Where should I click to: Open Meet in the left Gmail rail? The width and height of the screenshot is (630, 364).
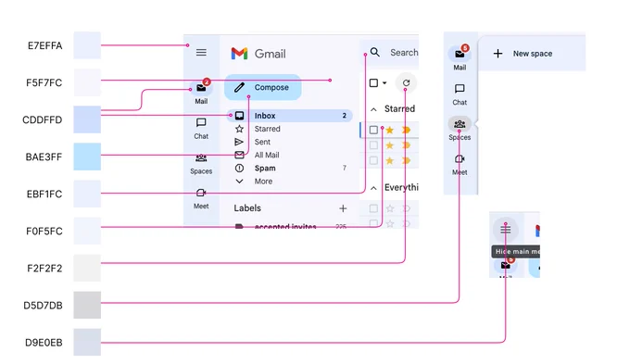(x=201, y=199)
